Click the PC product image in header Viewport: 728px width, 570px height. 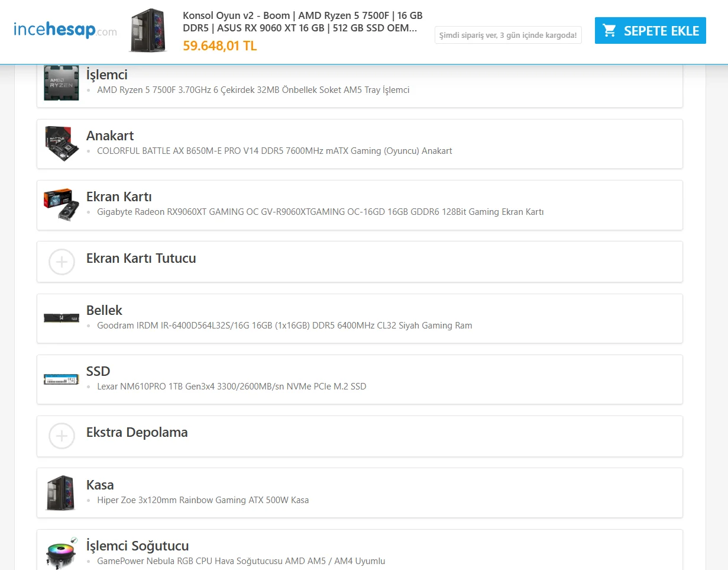[x=148, y=30]
